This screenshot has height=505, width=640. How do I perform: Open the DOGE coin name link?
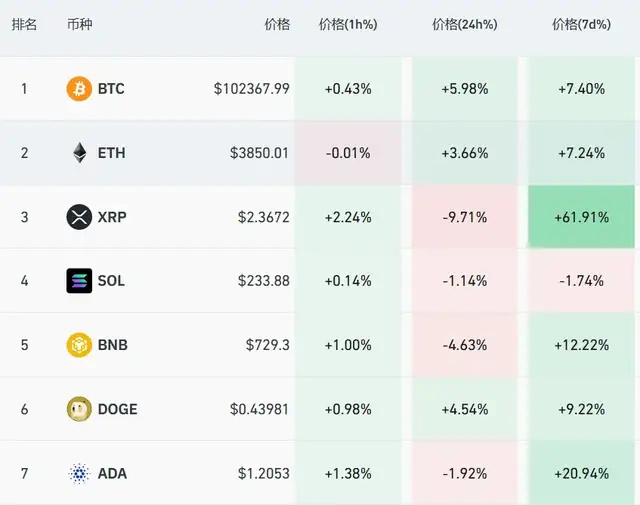click(118, 409)
